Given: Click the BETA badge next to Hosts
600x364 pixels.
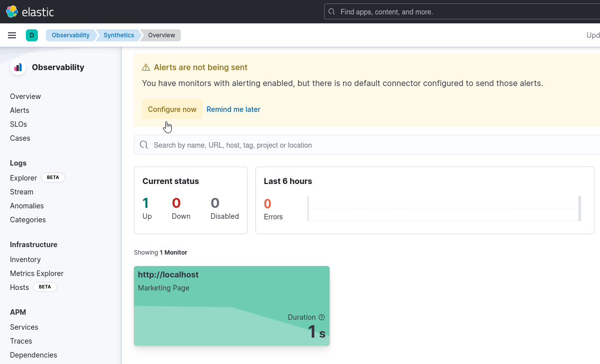Looking at the screenshot, I should 45,287.
